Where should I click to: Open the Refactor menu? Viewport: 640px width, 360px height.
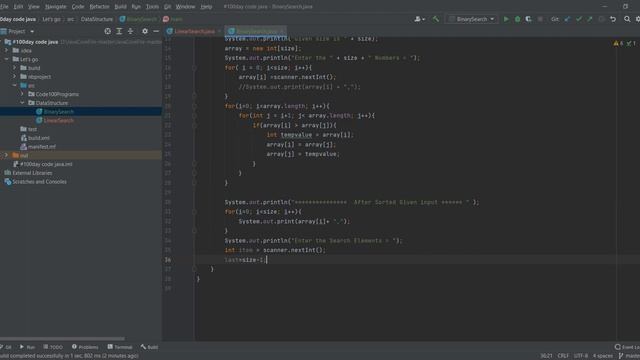point(99,7)
